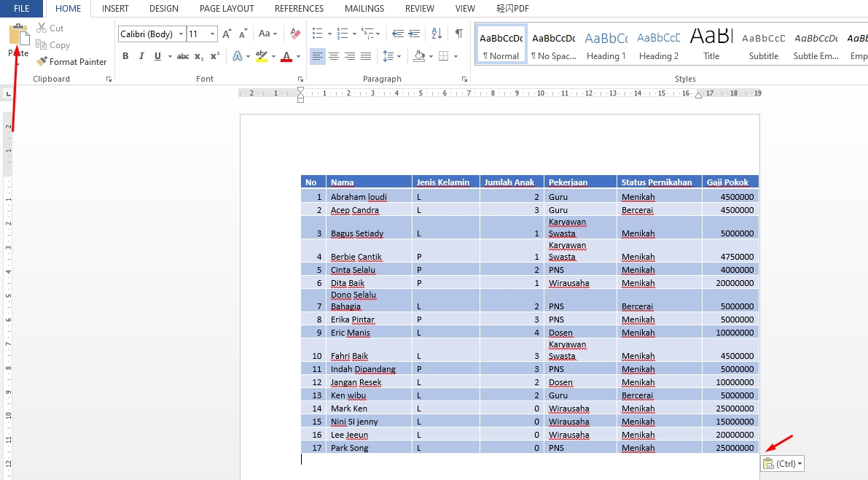Open the Paragraph dialog launcher
Image resolution: width=868 pixels, height=480 pixels.
[464, 80]
